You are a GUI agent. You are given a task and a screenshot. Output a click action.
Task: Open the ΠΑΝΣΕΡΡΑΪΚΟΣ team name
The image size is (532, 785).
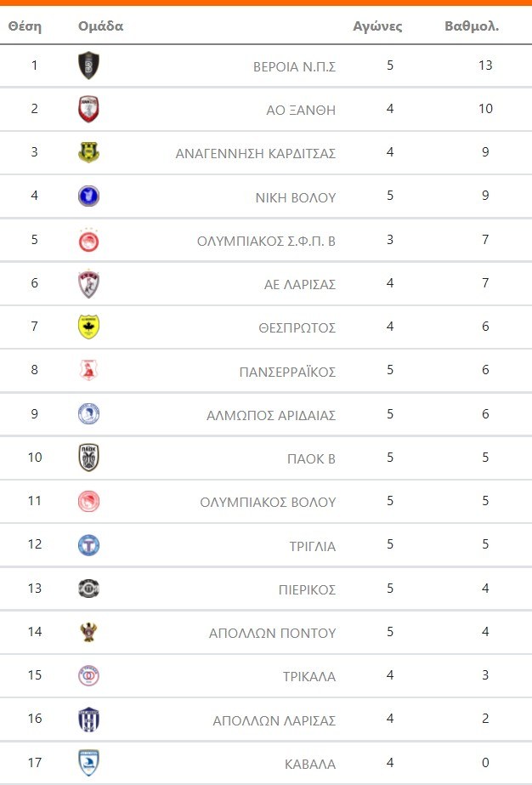[287, 372]
